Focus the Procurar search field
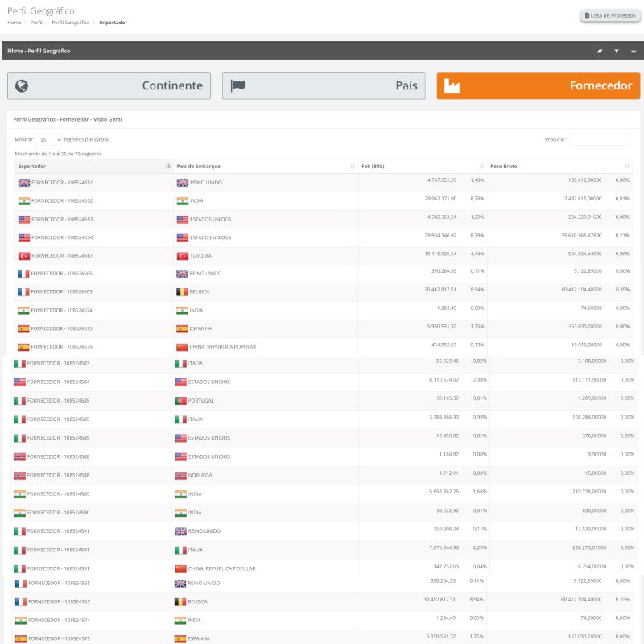The image size is (644, 644). tap(600, 139)
